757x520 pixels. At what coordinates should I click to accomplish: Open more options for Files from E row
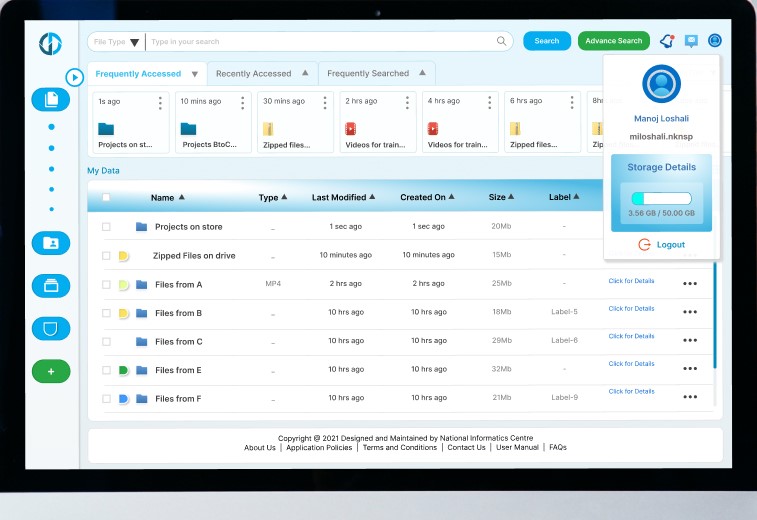point(690,368)
